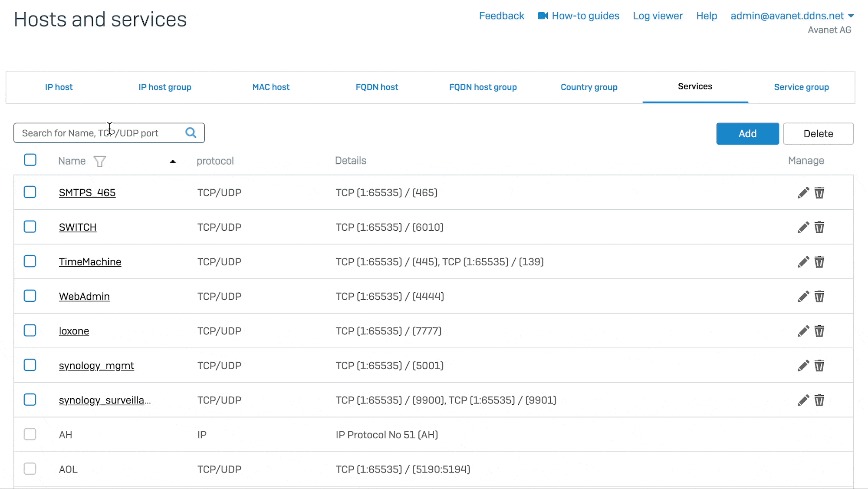Delete TimeMachine using its trash icon

pyautogui.click(x=819, y=262)
